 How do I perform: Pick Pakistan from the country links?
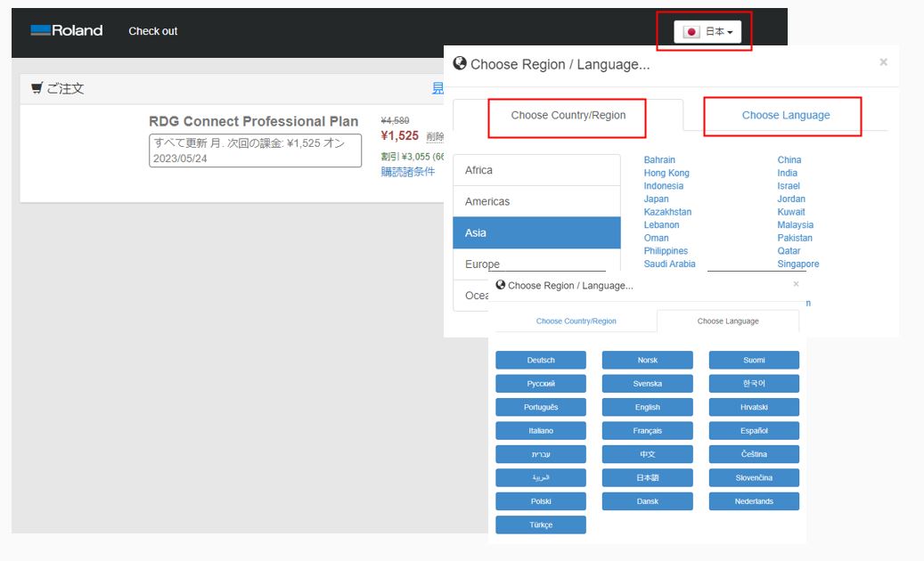pos(795,238)
